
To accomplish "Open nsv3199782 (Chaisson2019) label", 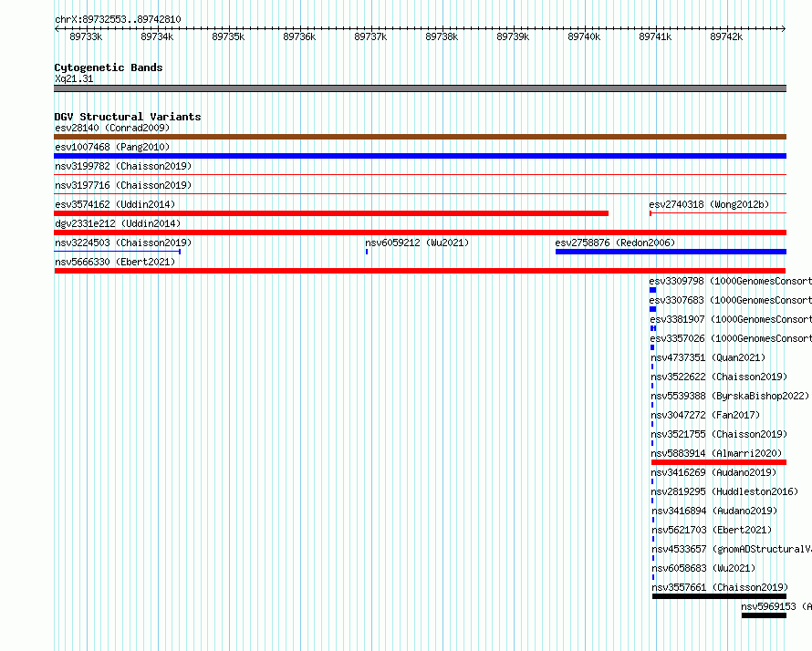I will (x=123, y=166).
